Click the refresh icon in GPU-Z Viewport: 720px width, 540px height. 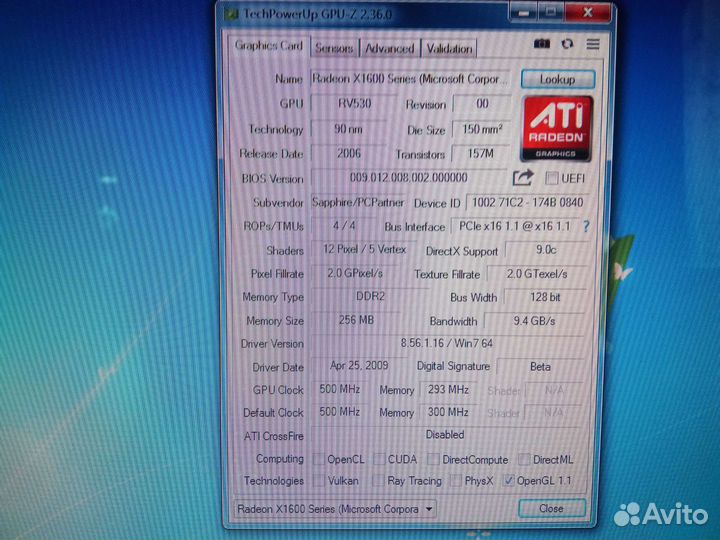(568, 44)
